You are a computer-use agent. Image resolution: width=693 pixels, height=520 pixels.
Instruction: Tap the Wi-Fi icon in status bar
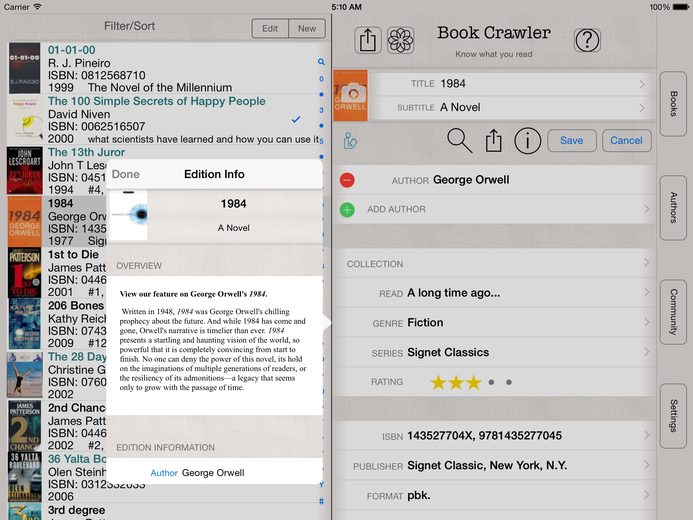(38, 7)
